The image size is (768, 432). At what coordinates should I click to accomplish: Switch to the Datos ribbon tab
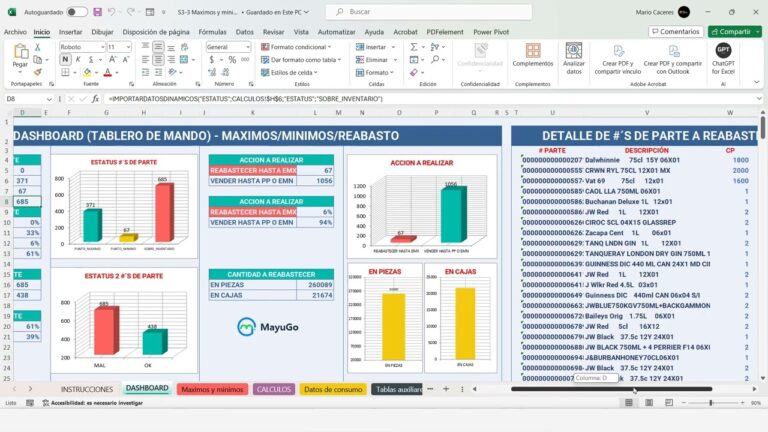click(244, 32)
